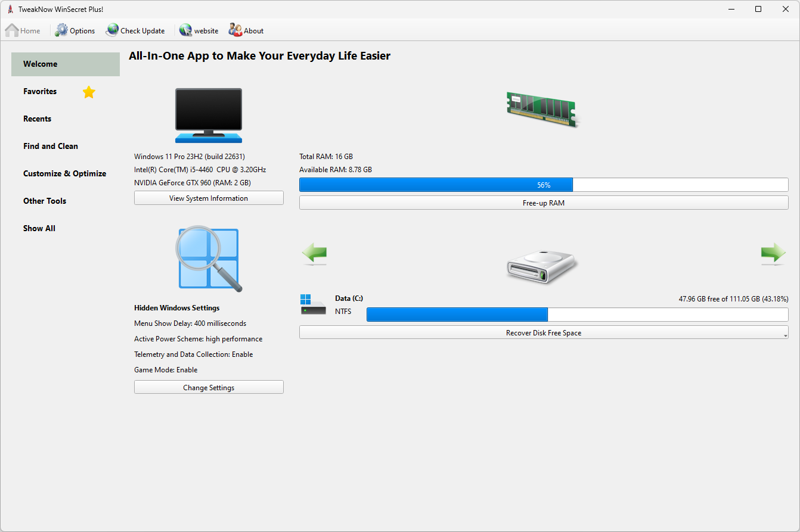This screenshot has height=532, width=800.
Task: Click the Game Mode: Enable text
Action: [x=166, y=370]
